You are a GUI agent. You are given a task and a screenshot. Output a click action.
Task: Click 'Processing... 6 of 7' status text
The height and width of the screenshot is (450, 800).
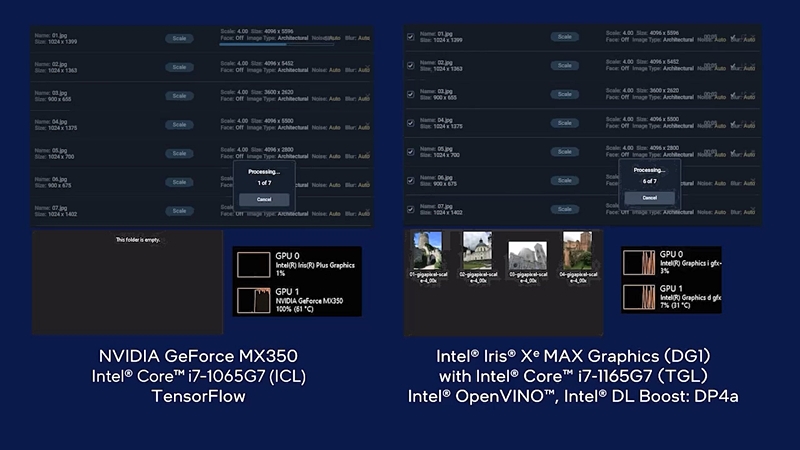coord(649,176)
